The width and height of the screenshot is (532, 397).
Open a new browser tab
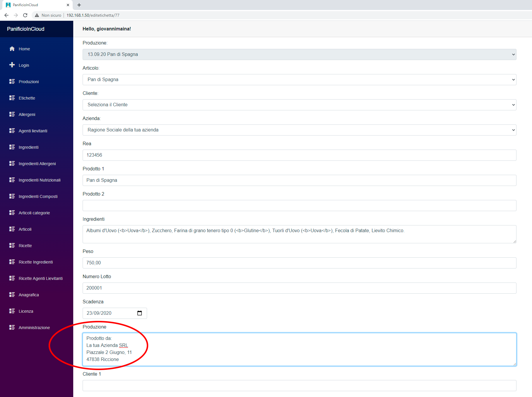79,5
